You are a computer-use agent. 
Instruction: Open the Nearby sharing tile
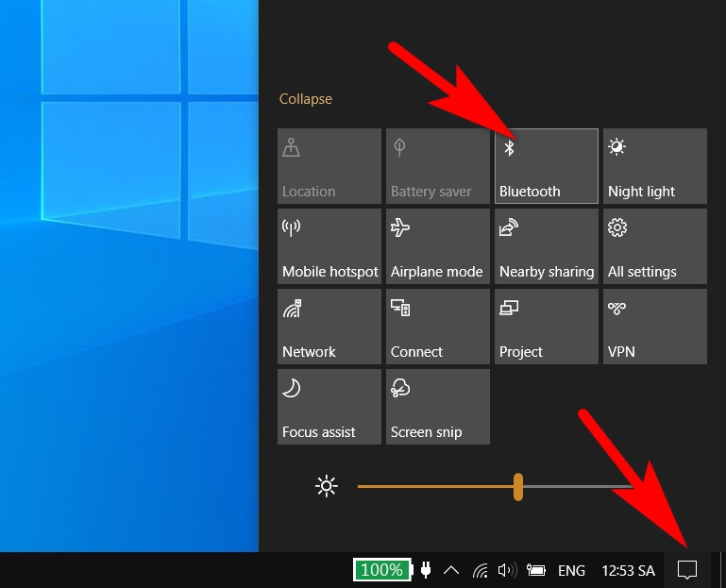click(547, 245)
